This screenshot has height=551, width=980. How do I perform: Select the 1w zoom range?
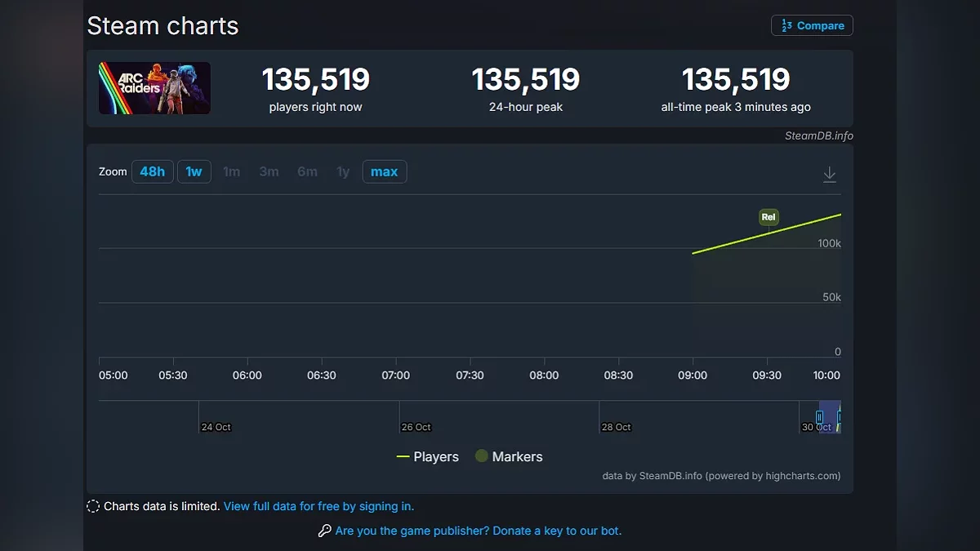194,171
